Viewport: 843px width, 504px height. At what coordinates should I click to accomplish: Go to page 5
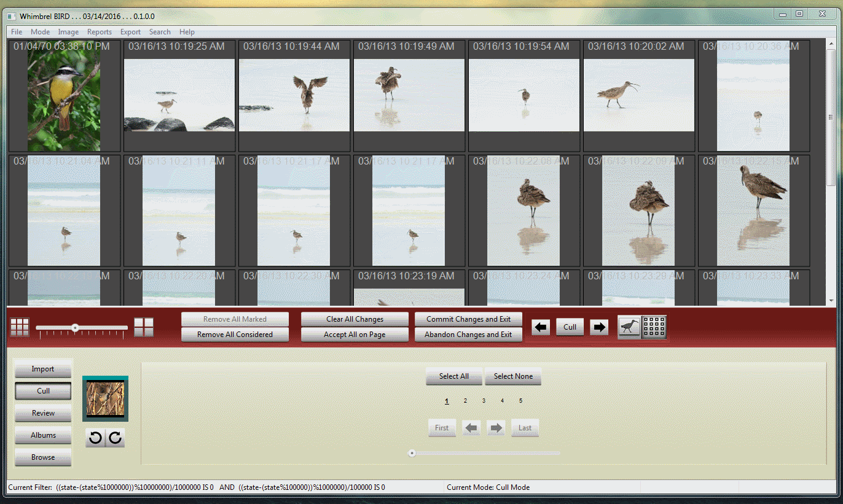click(520, 401)
